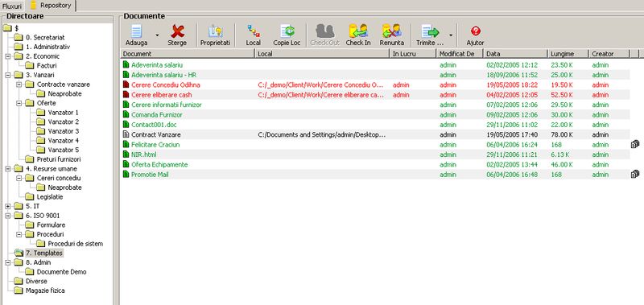Click the Renunta toolbar icon
This screenshot has height=305, width=644.
coord(391,31)
